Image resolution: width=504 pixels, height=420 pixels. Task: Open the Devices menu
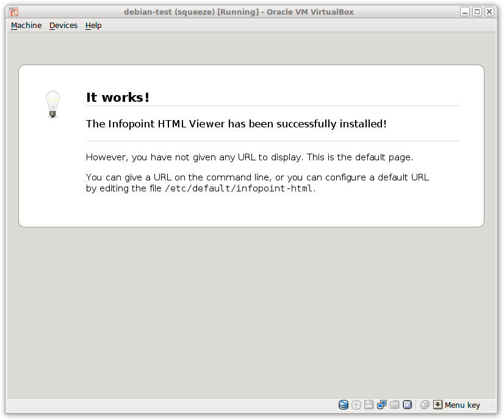pos(63,26)
